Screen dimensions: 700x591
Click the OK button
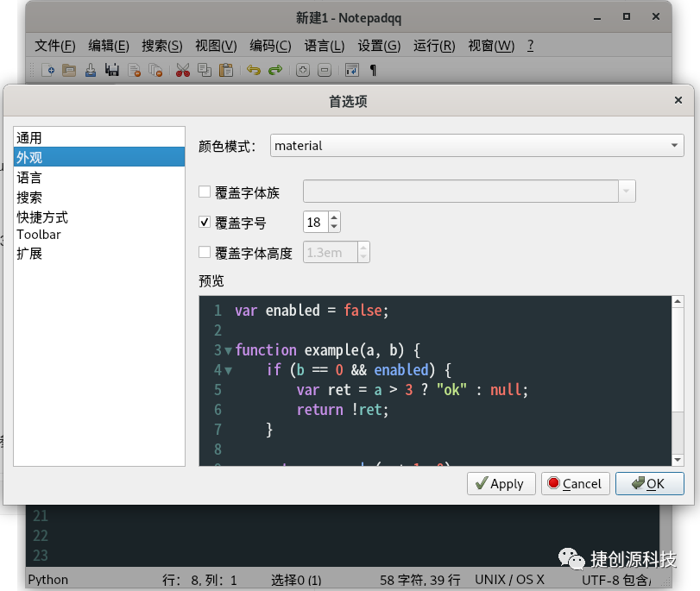(x=650, y=483)
